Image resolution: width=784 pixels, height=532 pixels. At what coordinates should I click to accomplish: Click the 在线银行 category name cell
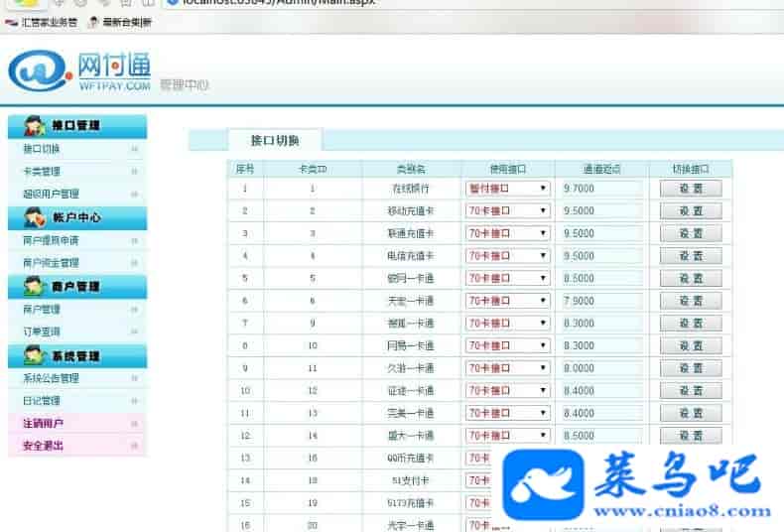tap(411, 189)
